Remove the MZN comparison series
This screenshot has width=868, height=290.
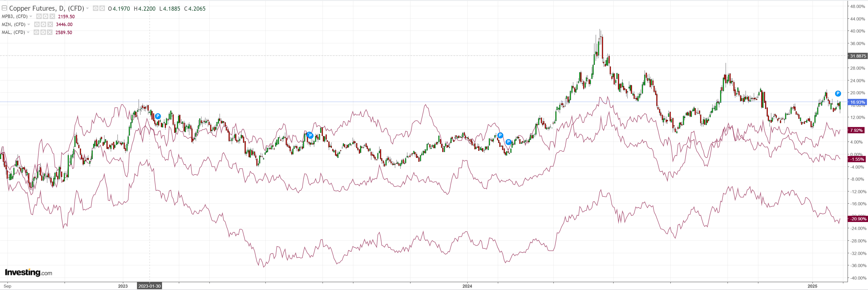click(50, 24)
